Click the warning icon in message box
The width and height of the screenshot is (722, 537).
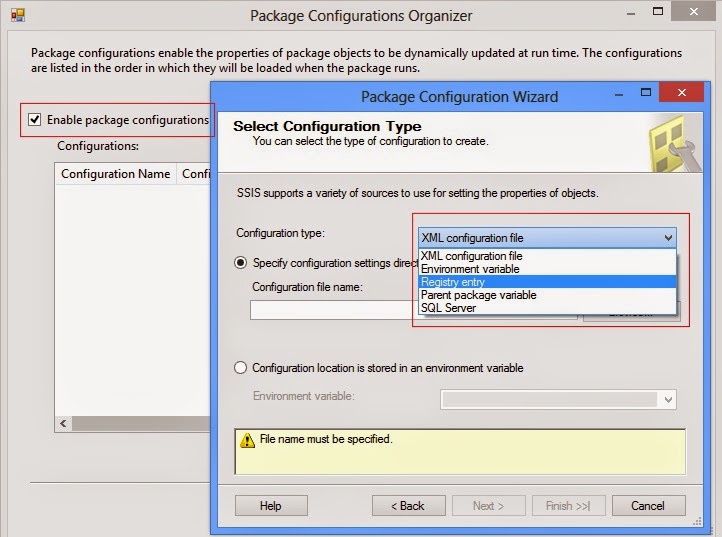[x=247, y=440]
